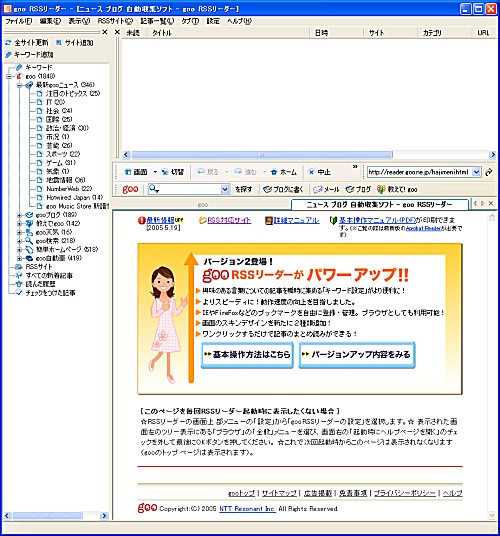
Task: Click the goo検索 magnifier icon
Action: 30,241
